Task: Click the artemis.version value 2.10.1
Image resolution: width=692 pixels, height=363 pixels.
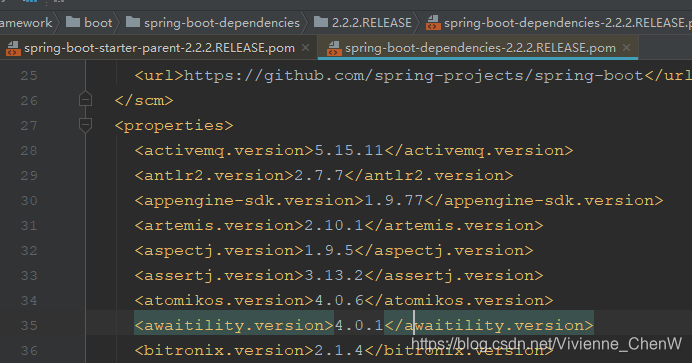Action: click(x=334, y=226)
